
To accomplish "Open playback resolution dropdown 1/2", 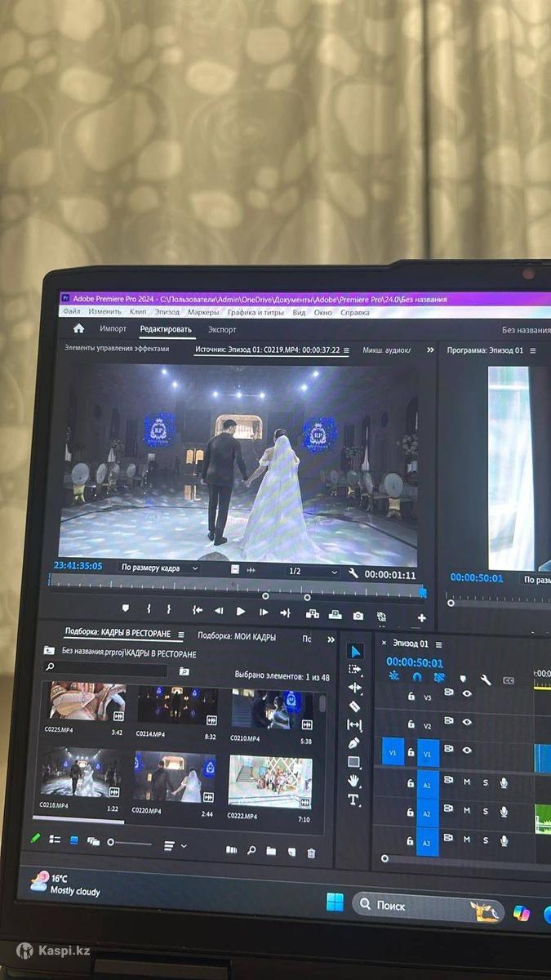I will point(313,572).
